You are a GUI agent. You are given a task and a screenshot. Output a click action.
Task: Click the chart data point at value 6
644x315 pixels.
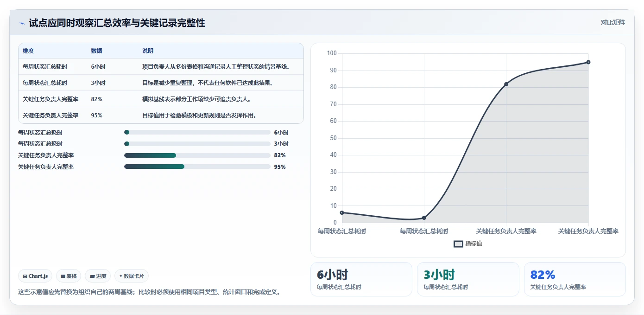pyautogui.click(x=342, y=212)
